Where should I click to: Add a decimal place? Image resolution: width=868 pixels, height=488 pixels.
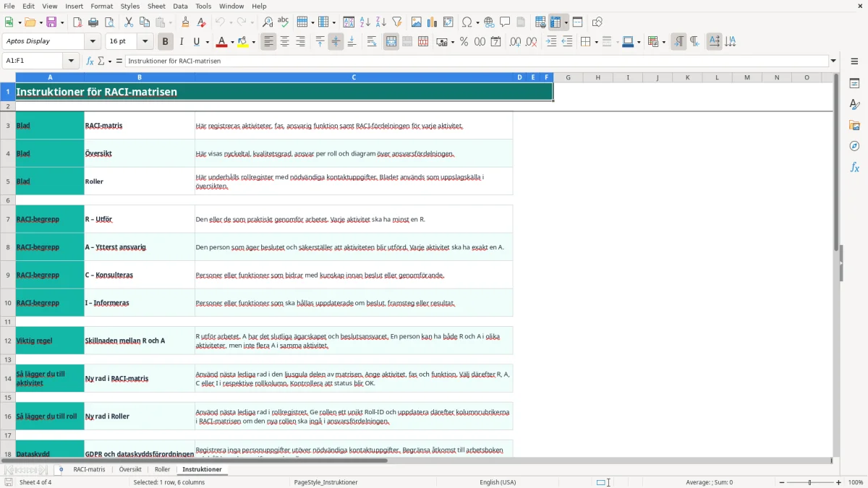515,42
